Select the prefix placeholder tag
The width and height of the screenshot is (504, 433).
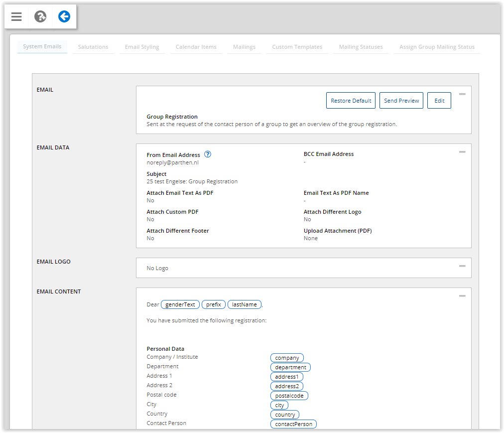[x=214, y=304]
